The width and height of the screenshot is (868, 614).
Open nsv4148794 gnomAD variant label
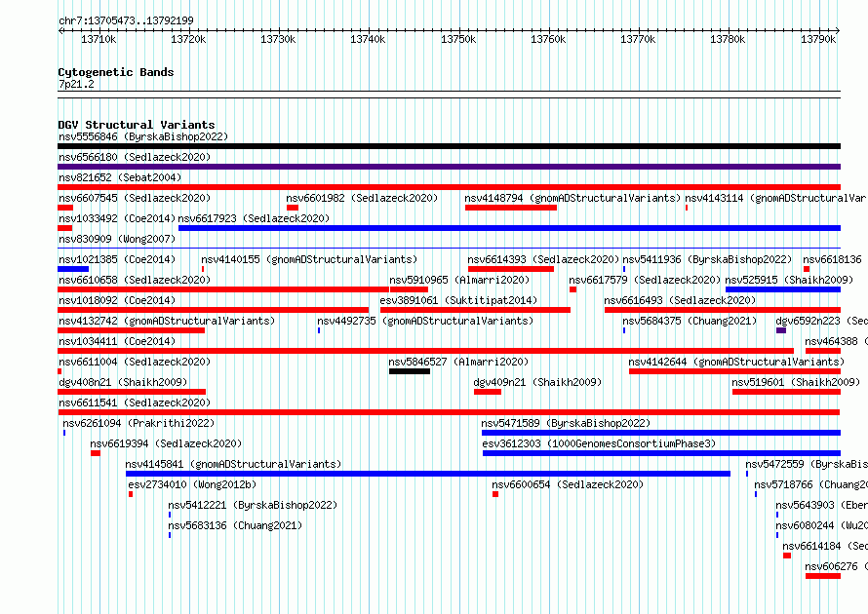572,198
